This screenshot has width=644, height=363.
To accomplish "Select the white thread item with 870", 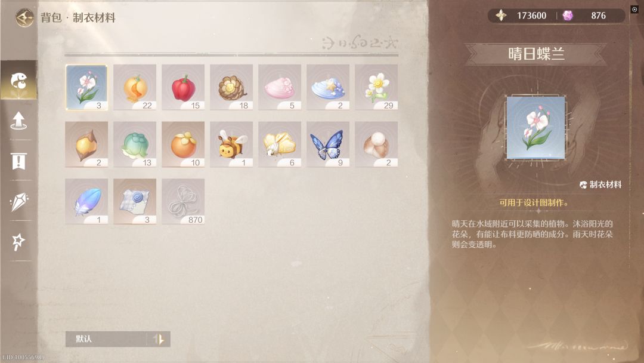I will click(183, 201).
